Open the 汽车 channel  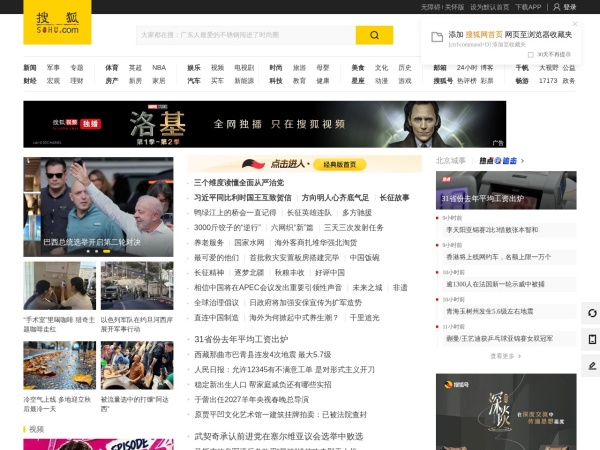pos(194,81)
